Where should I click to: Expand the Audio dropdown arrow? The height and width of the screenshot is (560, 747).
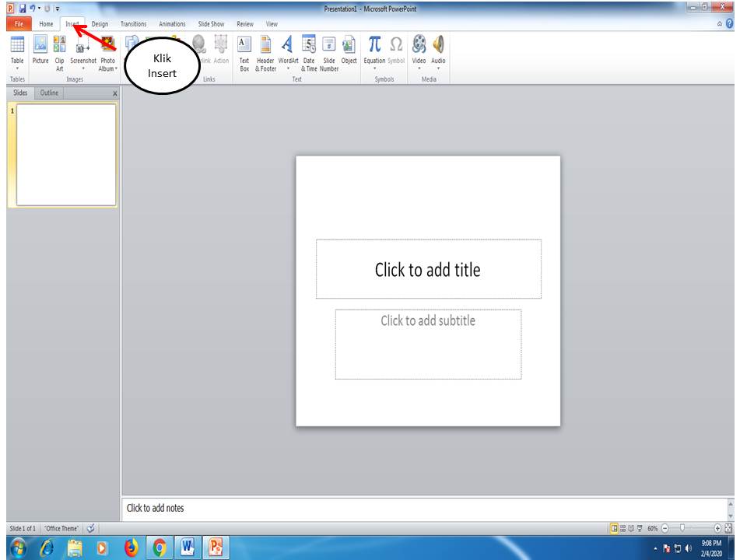[438, 68]
